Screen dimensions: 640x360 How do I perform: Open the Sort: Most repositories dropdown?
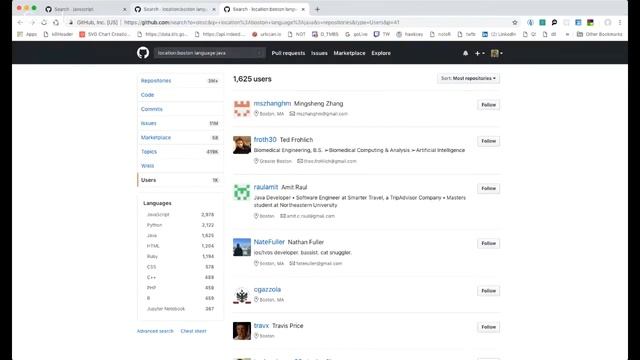click(468, 78)
